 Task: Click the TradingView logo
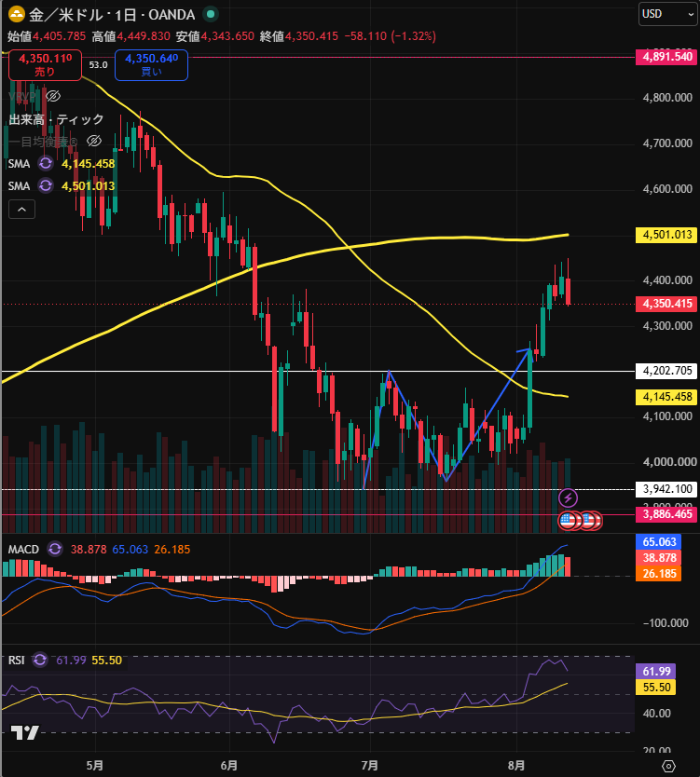coord(25,732)
